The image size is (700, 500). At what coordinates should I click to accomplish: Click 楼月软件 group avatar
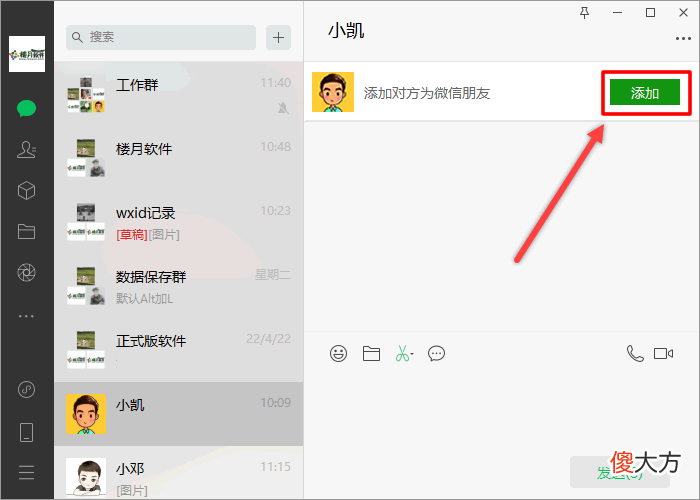[86, 158]
